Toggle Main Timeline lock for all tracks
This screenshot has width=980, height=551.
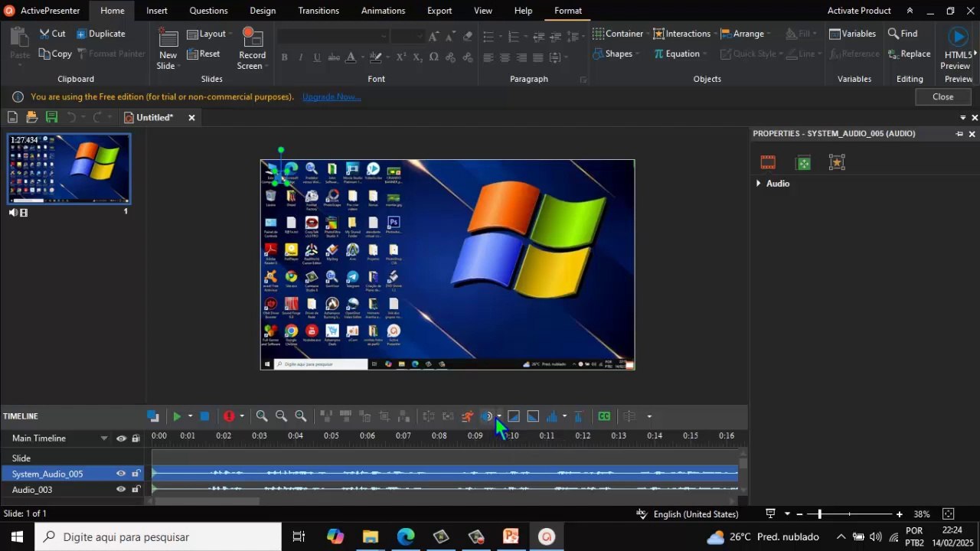pos(136,439)
